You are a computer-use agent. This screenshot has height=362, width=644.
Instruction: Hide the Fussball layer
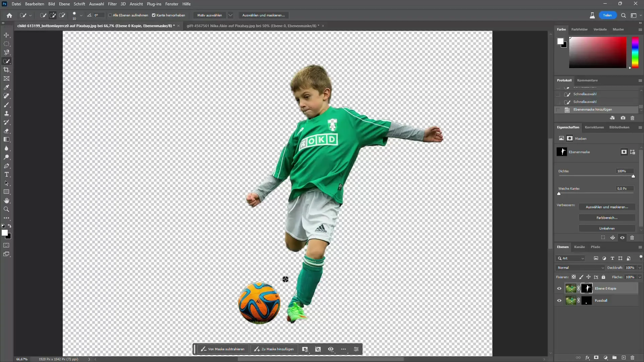(x=559, y=301)
